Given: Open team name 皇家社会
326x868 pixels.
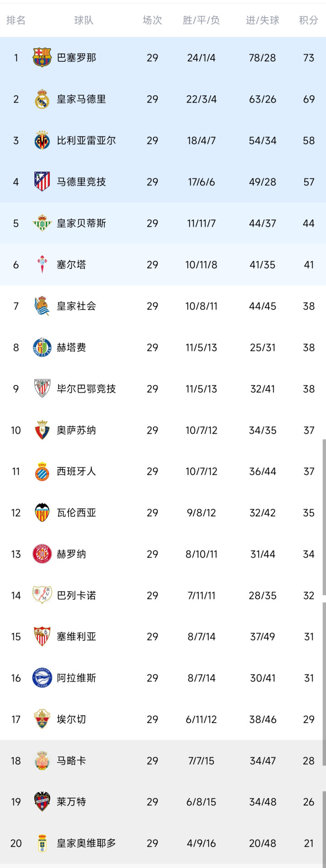Looking at the screenshot, I should click(x=76, y=306).
